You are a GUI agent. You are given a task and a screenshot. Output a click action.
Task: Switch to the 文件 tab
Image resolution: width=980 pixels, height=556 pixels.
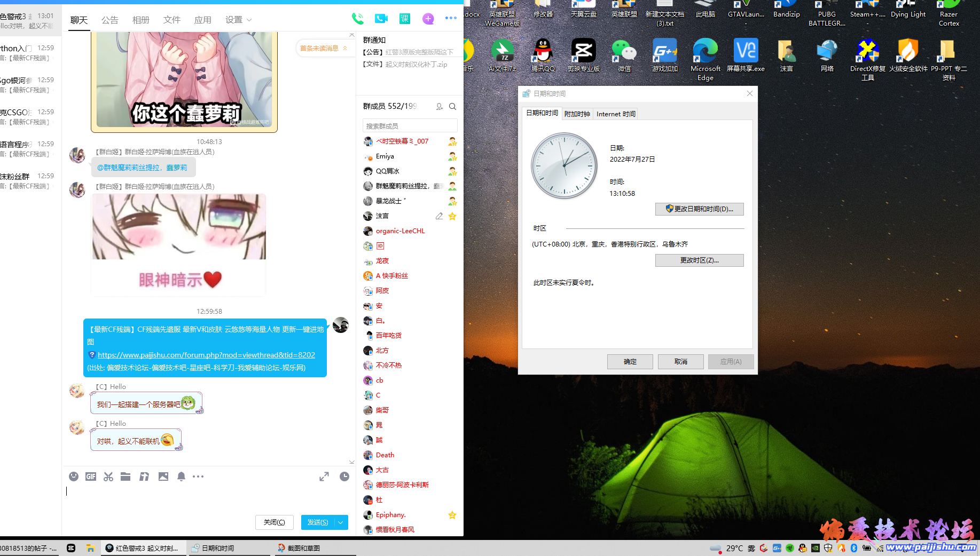click(172, 20)
